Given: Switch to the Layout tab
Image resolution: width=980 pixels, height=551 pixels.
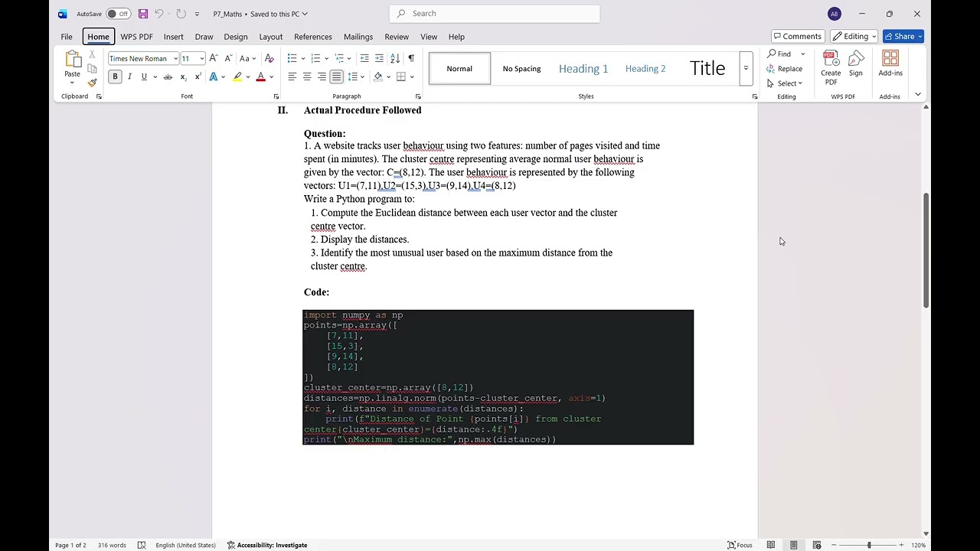Looking at the screenshot, I should (x=270, y=37).
